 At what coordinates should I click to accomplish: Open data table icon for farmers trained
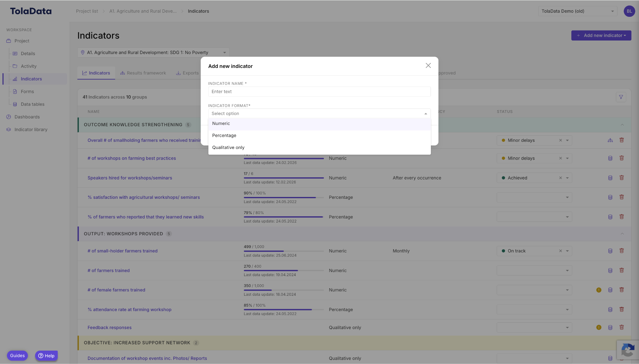(x=610, y=271)
